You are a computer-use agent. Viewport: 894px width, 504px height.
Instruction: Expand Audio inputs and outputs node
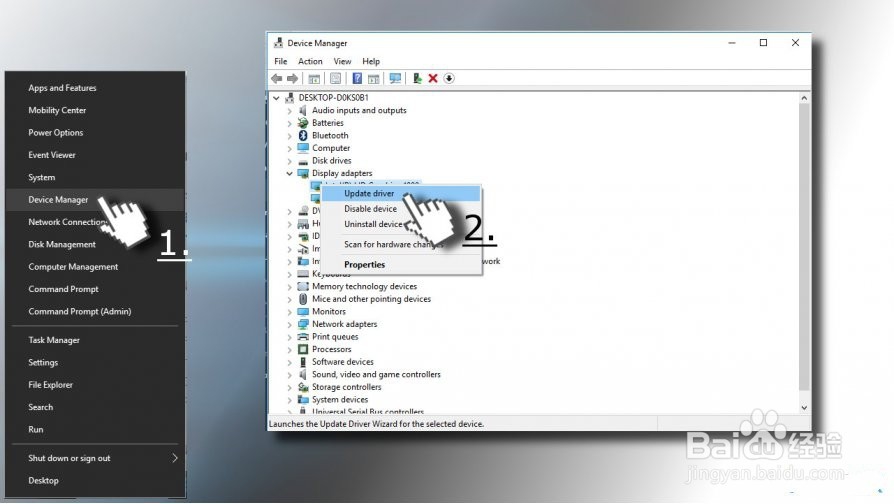pos(290,111)
